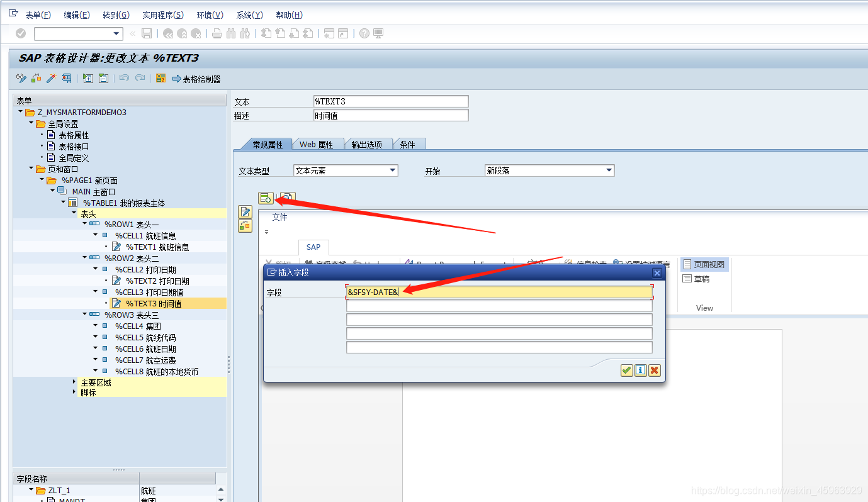
Task: Open the 帮助(H) menu
Action: pos(289,15)
